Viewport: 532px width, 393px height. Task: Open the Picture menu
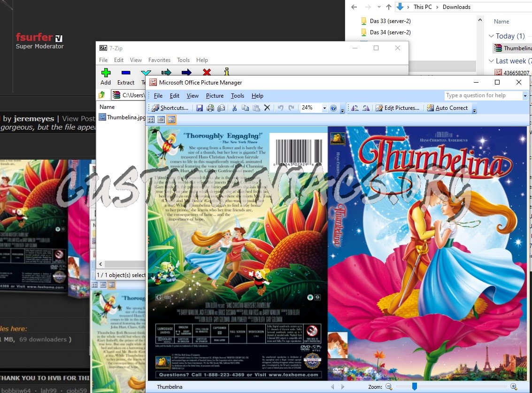tap(215, 96)
